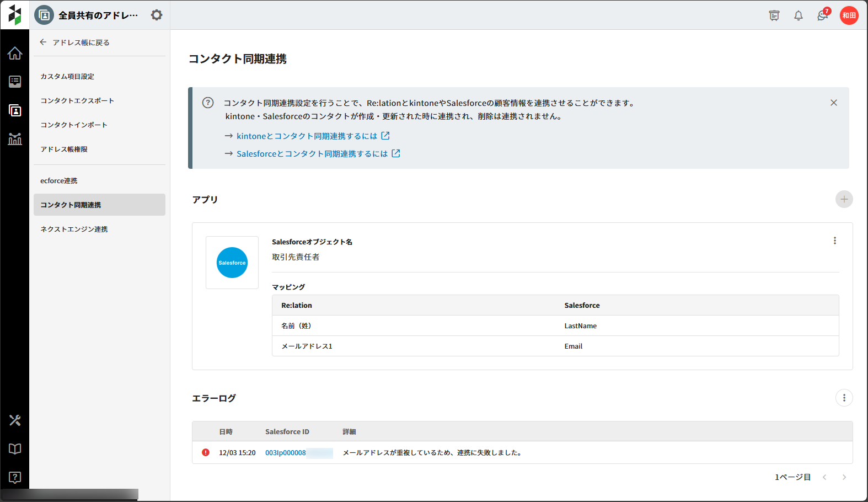Select ecforce連携 in the side menu
The image size is (868, 502).
[59, 181]
